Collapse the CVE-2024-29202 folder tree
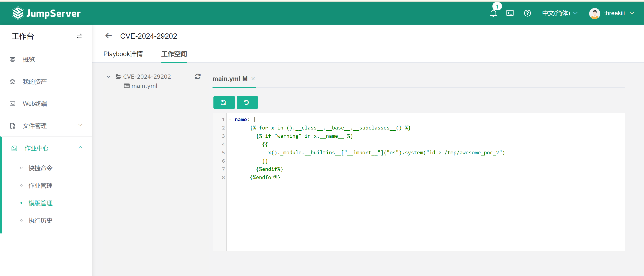The width and height of the screenshot is (644, 276). [108, 77]
